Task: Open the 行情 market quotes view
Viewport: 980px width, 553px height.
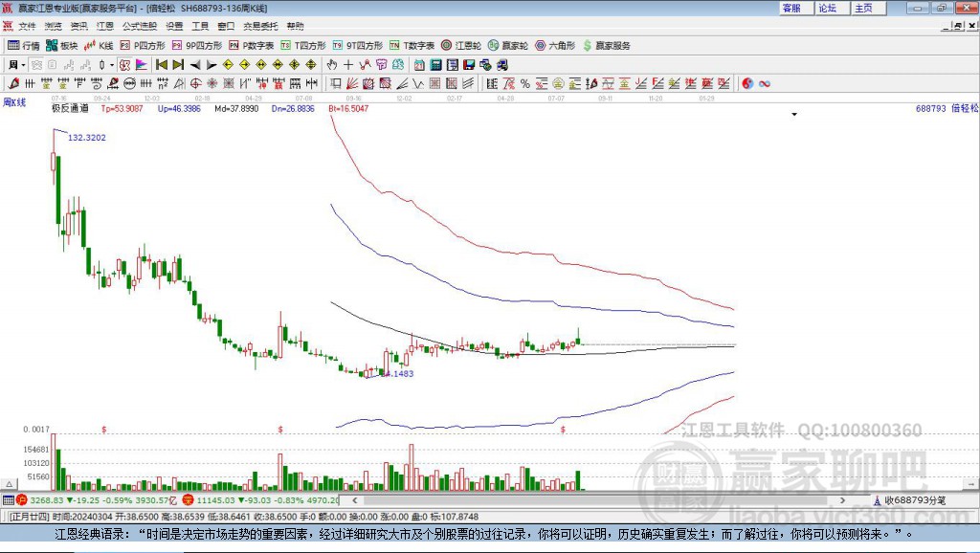Action: click(x=23, y=46)
